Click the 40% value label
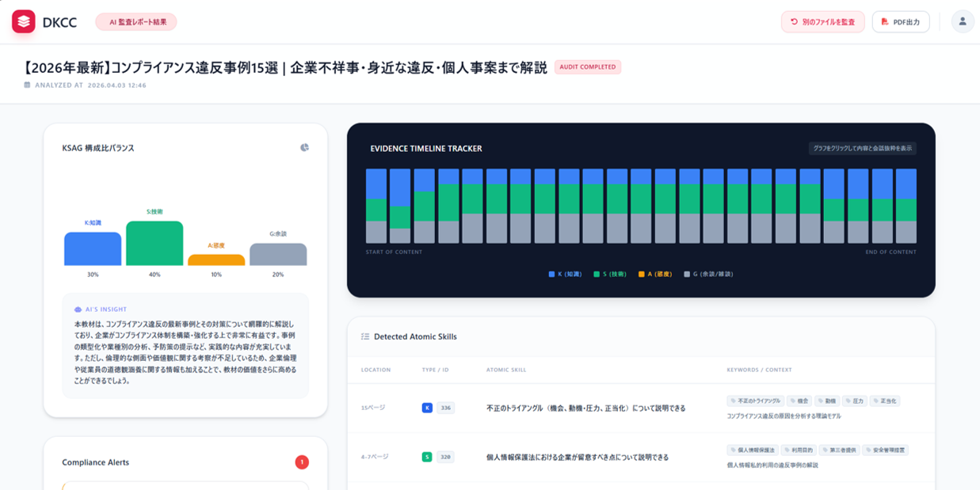The image size is (980, 490). pos(154,275)
